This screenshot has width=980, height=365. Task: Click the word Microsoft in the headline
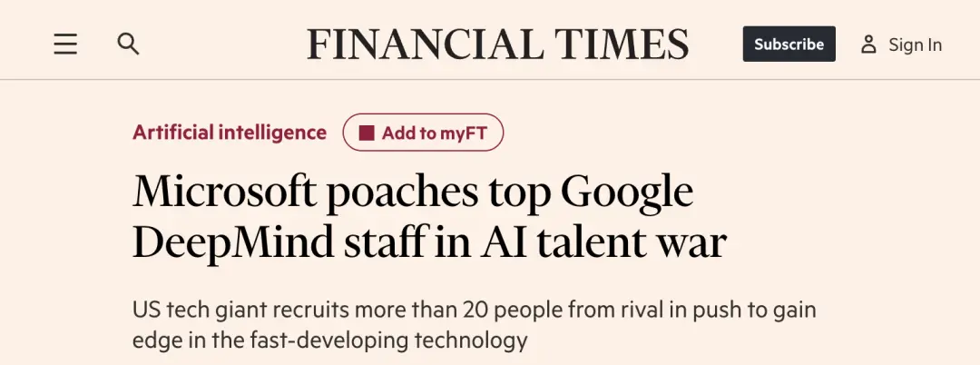click(x=225, y=192)
